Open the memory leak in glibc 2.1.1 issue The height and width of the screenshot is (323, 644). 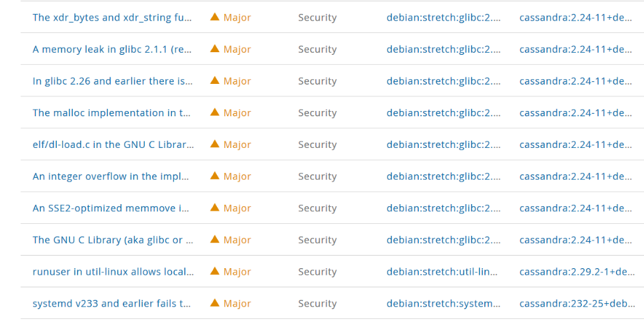112,50
